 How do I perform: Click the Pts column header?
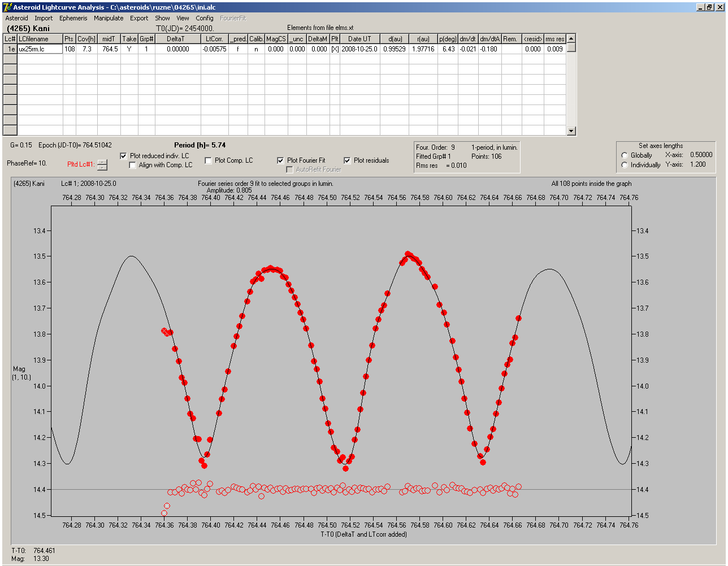[x=69, y=39]
